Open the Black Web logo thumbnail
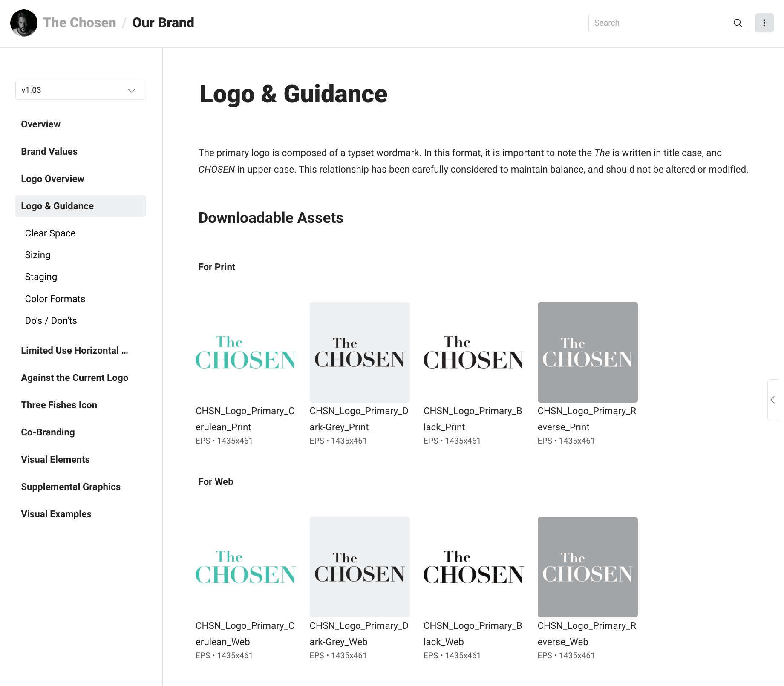Image resolution: width=784 pixels, height=686 pixels. [x=473, y=567]
